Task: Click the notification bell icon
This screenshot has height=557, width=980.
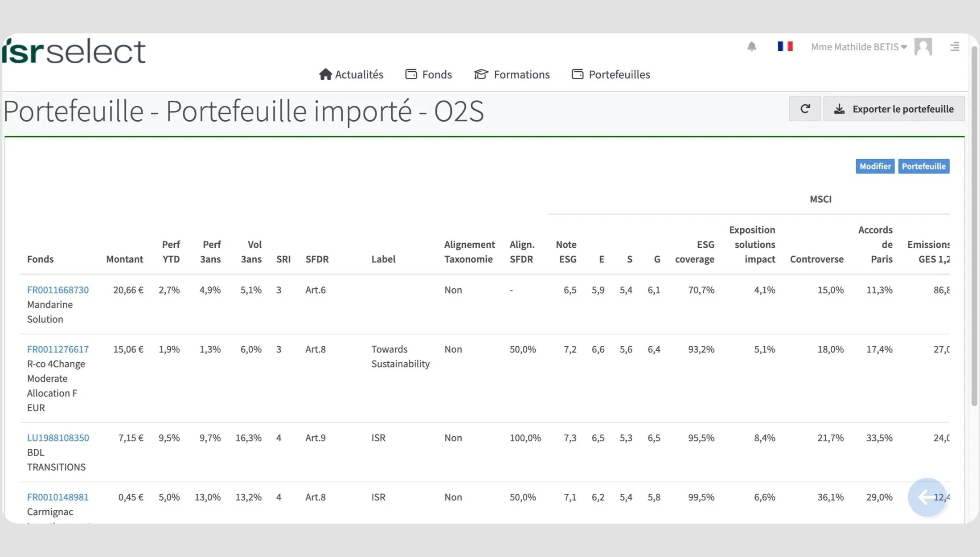Action: (751, 46)
